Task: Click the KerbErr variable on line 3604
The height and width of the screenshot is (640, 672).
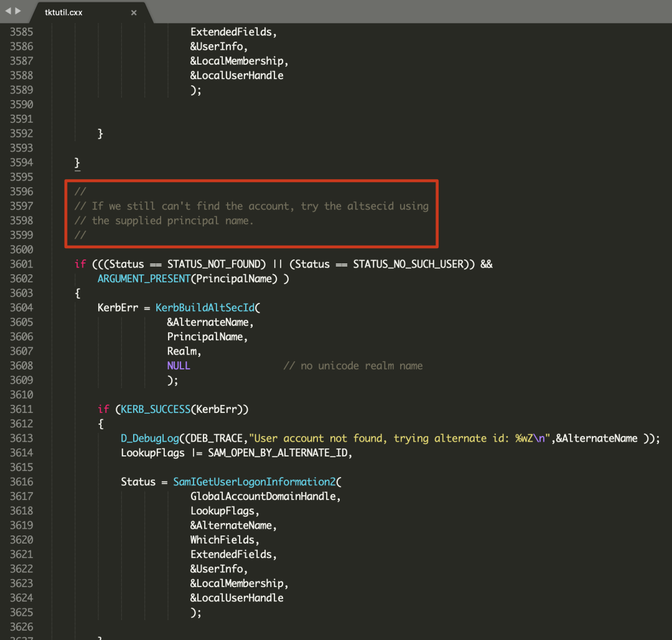Action: [118, 308]
